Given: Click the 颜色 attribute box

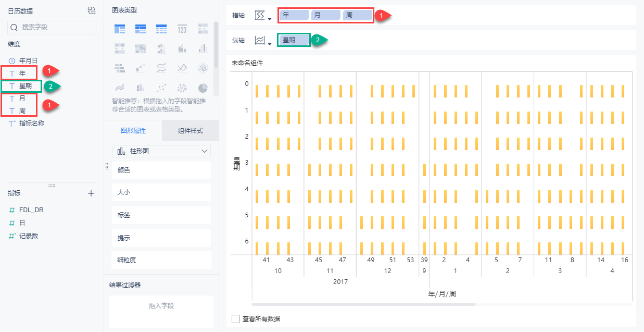Looking at the screenshot, I should coord(161,170).
